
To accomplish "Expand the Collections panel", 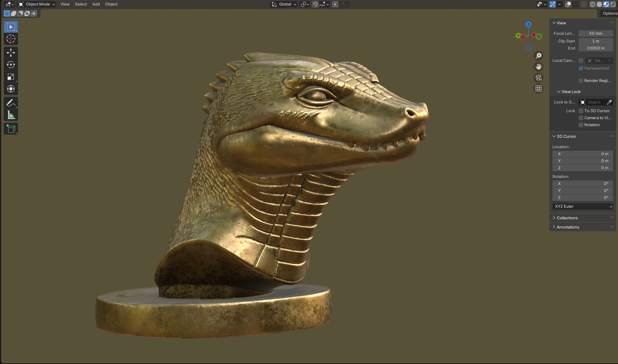I will coord(567,218).
